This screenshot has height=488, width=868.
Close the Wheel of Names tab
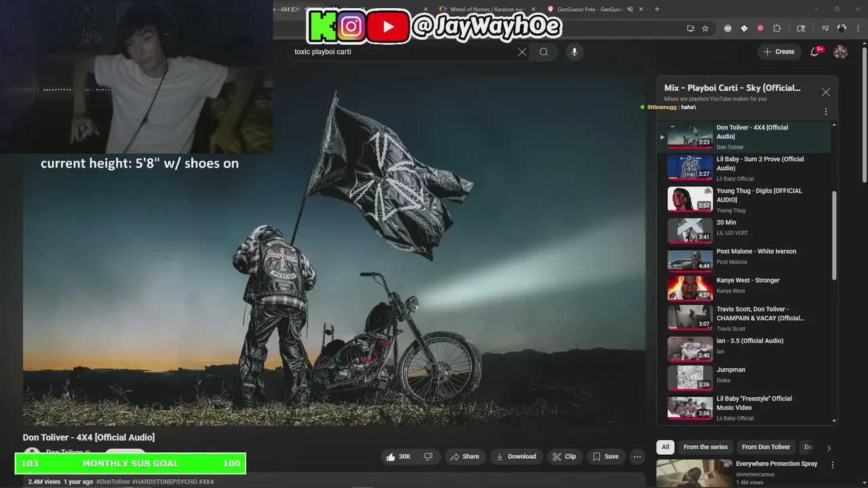pos(532,9)
